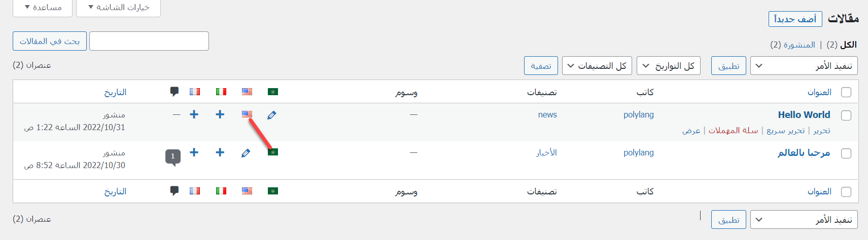
Task: Click the pencil edit icon in مرحبا بالعالم row
Action: coord(246,153)
